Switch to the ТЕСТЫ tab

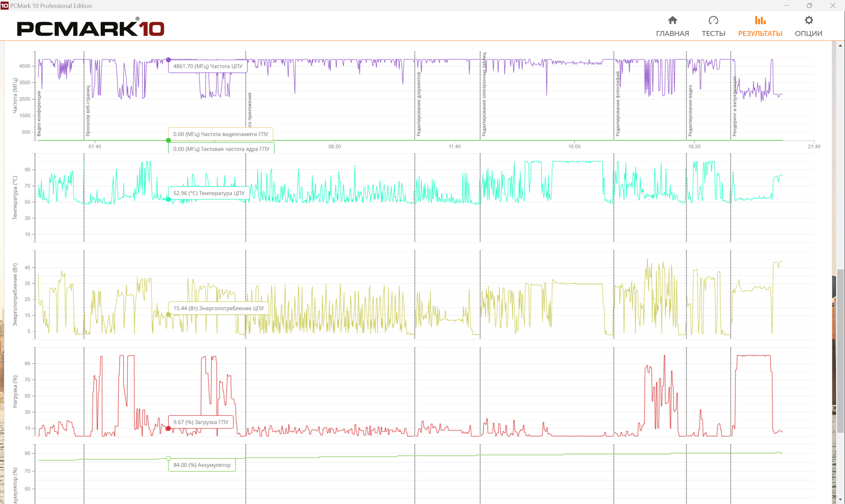click(713, 33)
